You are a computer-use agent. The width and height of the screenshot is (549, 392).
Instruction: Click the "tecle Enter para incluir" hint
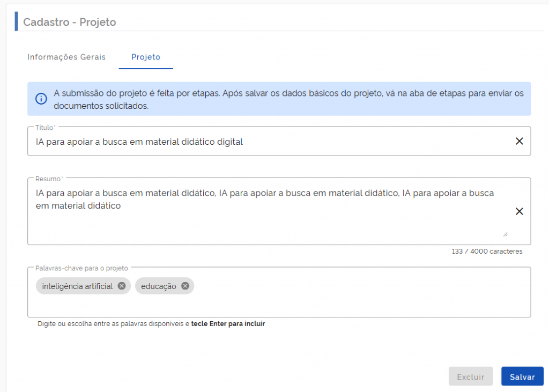(x=228, y=324)
